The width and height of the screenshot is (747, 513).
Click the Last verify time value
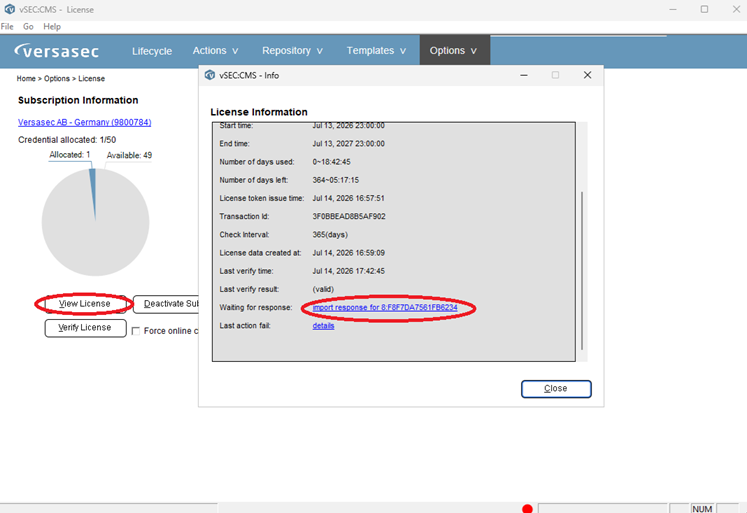point(348,271)
